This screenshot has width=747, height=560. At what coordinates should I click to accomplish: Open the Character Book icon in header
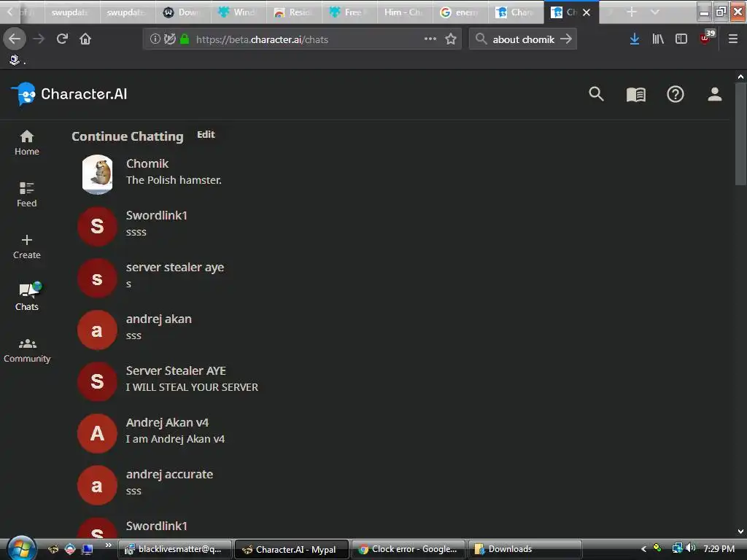(x=635, y=95)
